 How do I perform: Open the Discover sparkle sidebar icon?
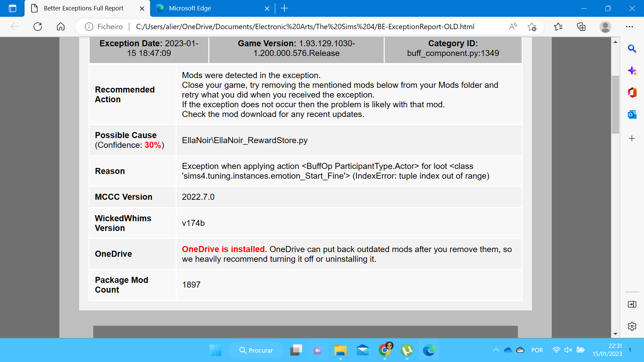point(632,71)
